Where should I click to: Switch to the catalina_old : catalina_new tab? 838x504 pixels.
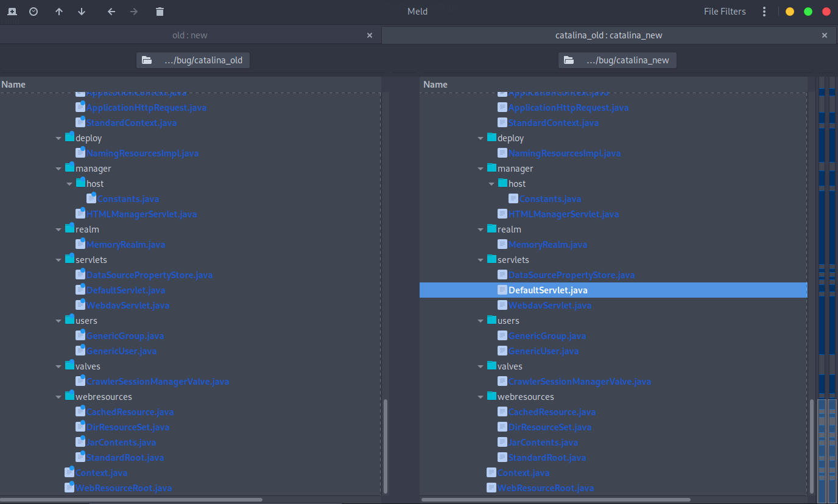pos(609,35)
